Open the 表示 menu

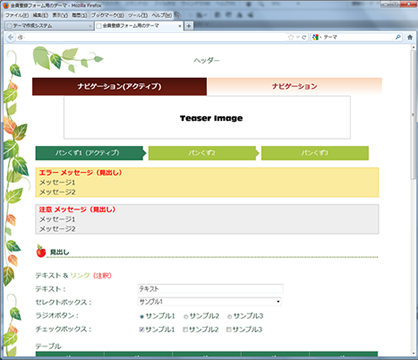pos(60,15)
